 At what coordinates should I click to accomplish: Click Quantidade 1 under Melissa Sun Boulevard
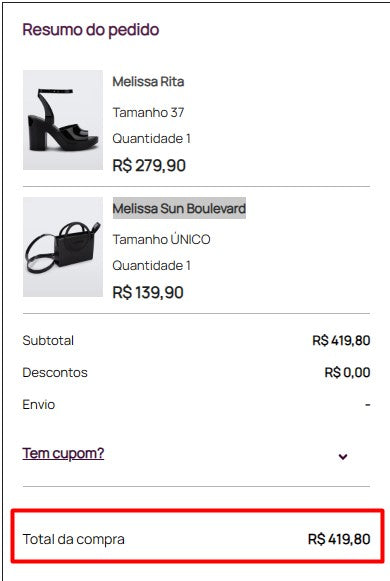pos(151,266)
